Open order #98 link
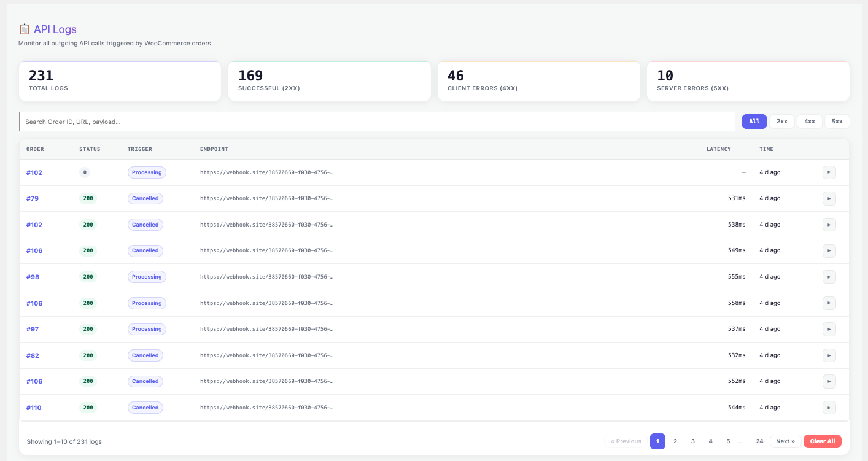Screen dimensions: 868x461 coord(33,277)
